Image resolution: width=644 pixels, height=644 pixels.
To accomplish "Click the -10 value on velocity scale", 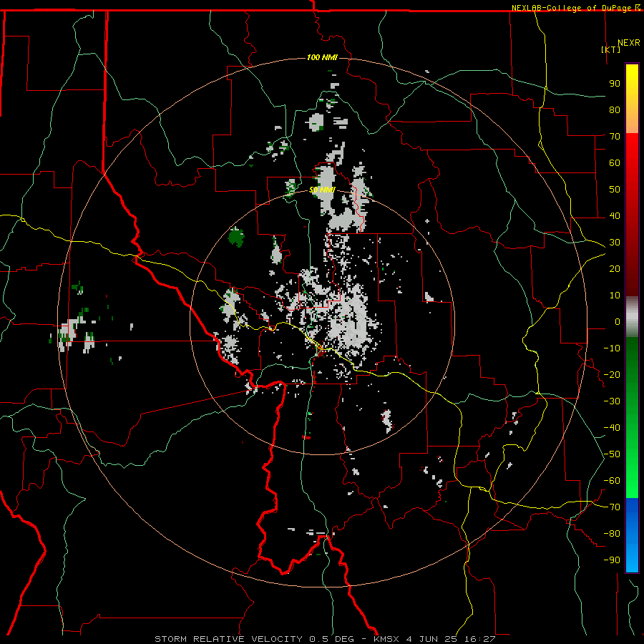I will click(612, 348).
